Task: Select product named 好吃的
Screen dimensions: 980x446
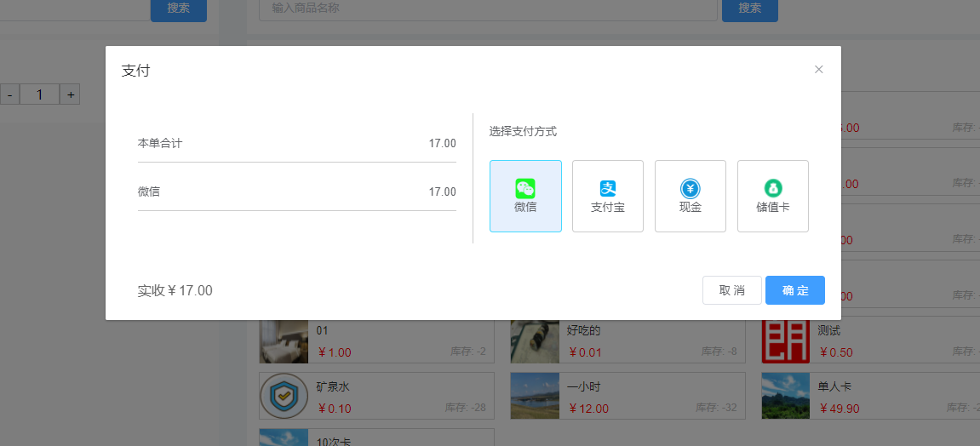Action: [x=584, y=331]
